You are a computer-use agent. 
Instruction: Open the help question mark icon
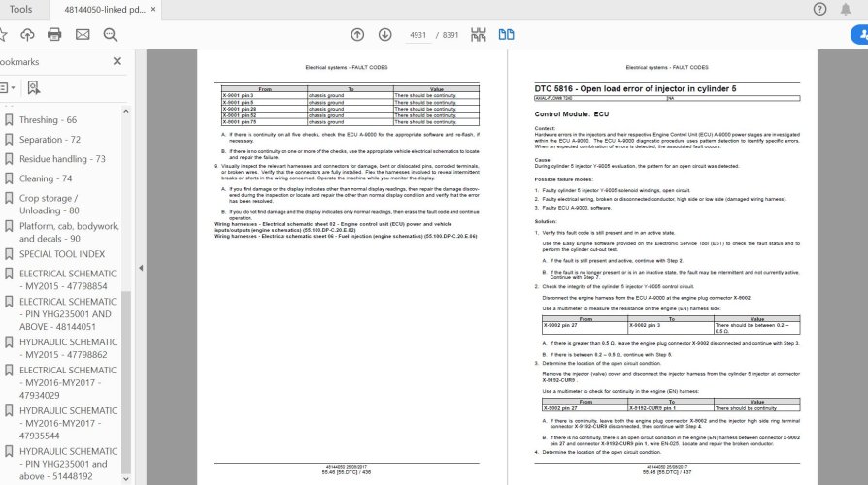[819, 9]
